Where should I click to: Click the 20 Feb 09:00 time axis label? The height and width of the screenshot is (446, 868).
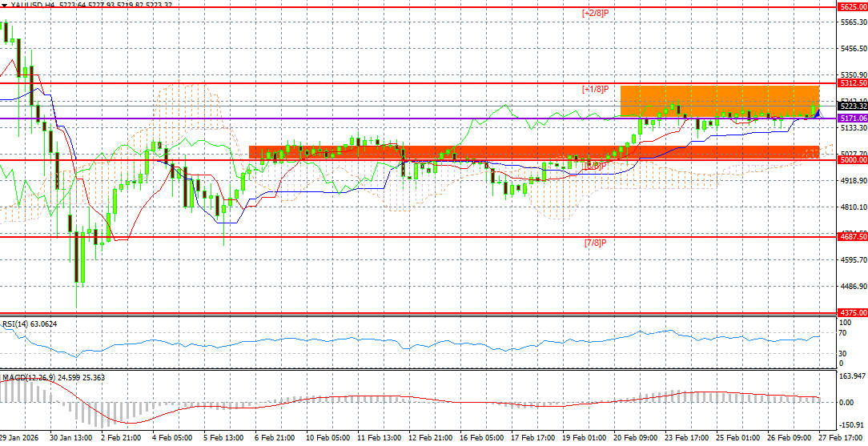(637, 437)
